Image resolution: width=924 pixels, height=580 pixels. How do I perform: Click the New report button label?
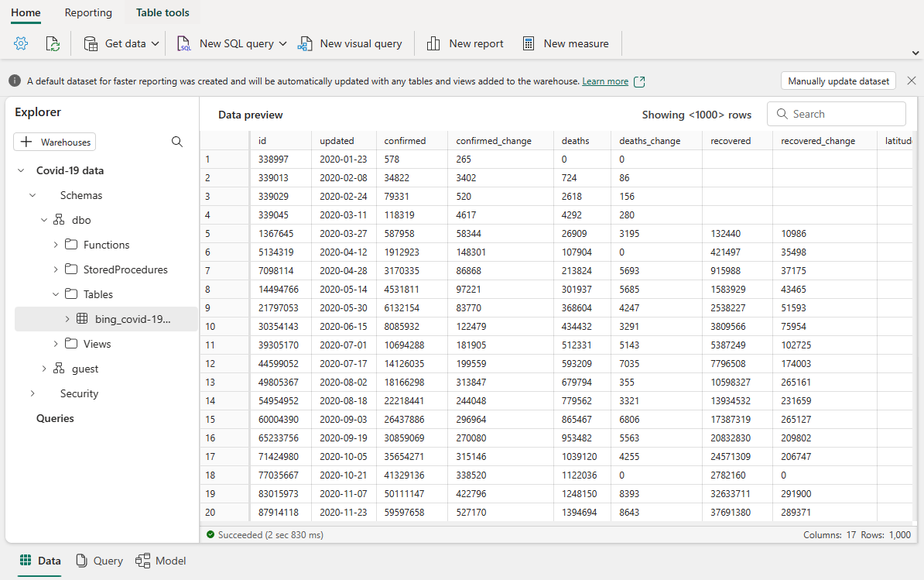476,43
